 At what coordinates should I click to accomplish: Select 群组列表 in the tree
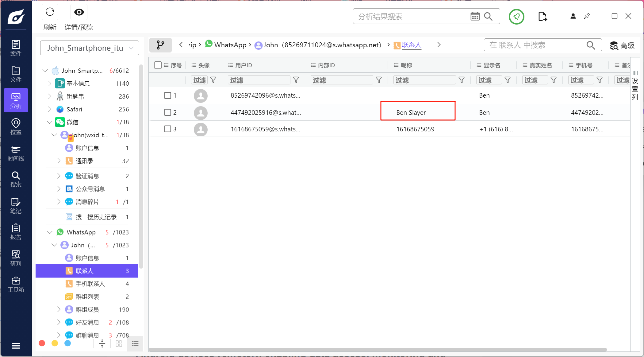pos(87,297)
